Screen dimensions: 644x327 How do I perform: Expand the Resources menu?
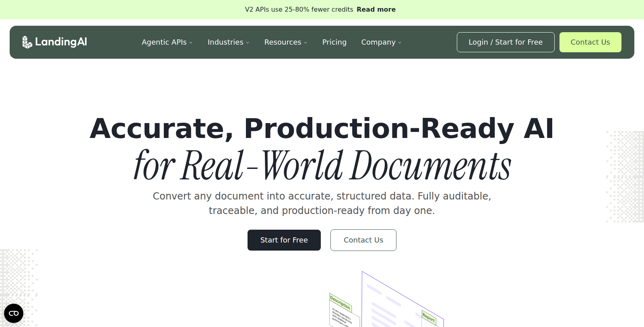click(286, 42)
